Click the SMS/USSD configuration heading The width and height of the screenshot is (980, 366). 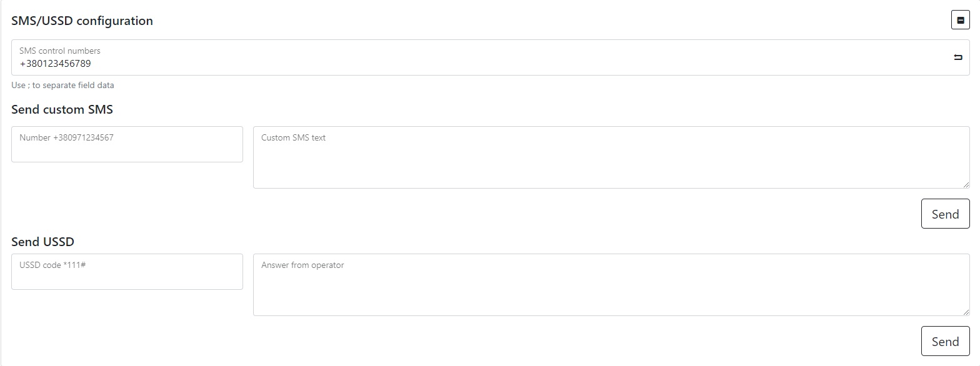pyautogui.click(x=82, y=21)
